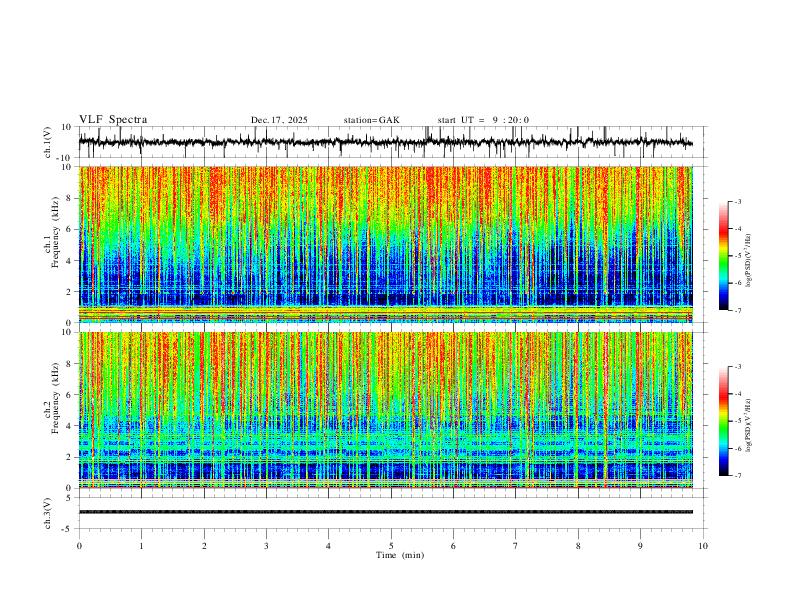Click the "-5" tick on ch.3(V) axis

click(x=67, y=529)
